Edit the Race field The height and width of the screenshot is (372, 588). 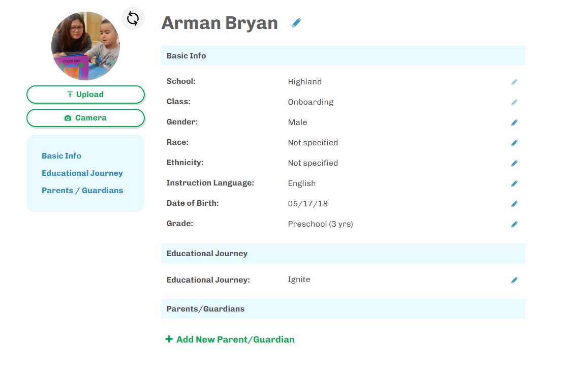click(x=514, y=143)
